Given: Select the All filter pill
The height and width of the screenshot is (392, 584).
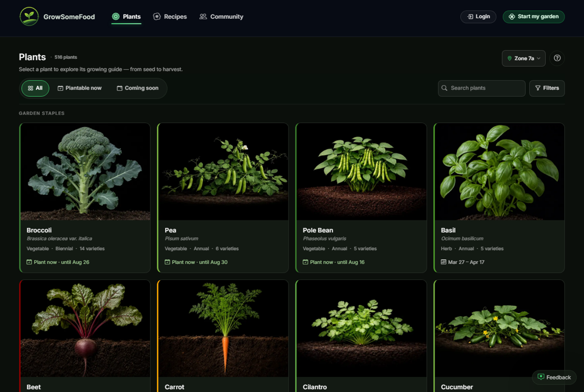Looking at the screenshot, I should coord(35,88).
